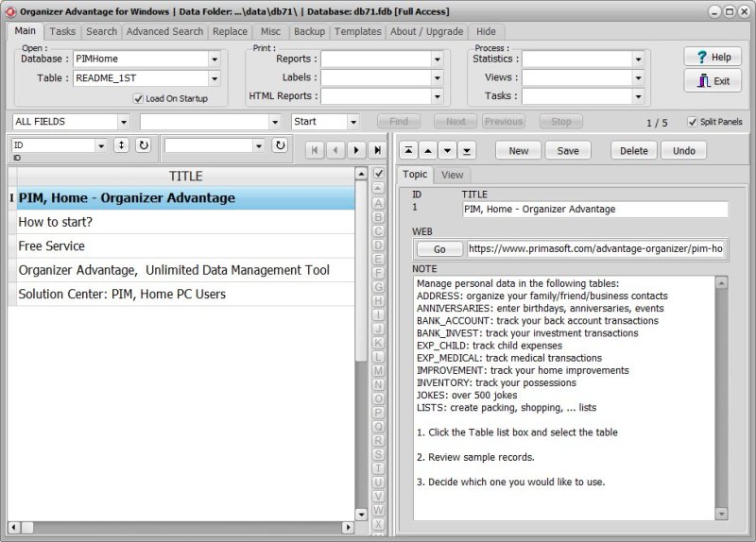Select the 'How to start?' row
Screen dimensions: 756x542
185,222
